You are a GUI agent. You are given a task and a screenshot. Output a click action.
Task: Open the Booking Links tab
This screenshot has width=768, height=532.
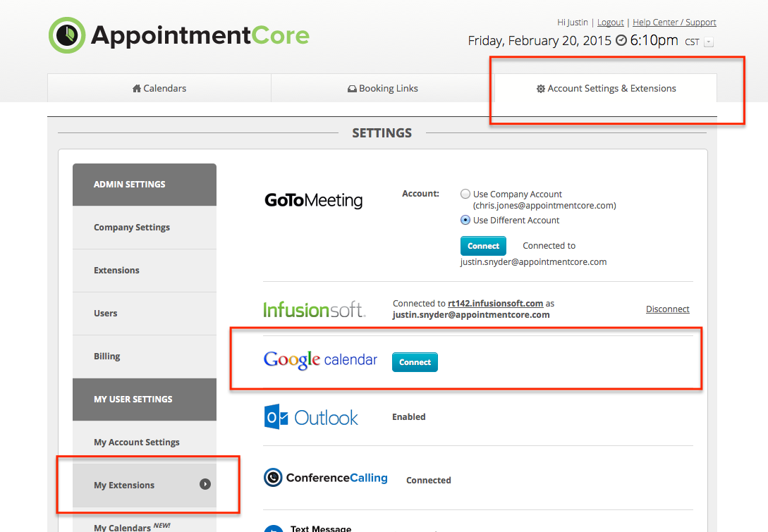point(382,88)
